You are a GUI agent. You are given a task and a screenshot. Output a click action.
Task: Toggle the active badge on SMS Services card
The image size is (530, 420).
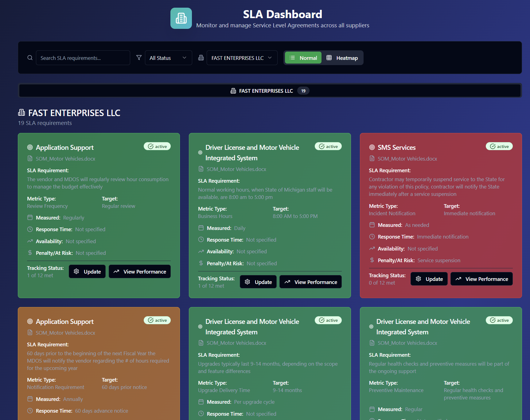tap(499, 146)
